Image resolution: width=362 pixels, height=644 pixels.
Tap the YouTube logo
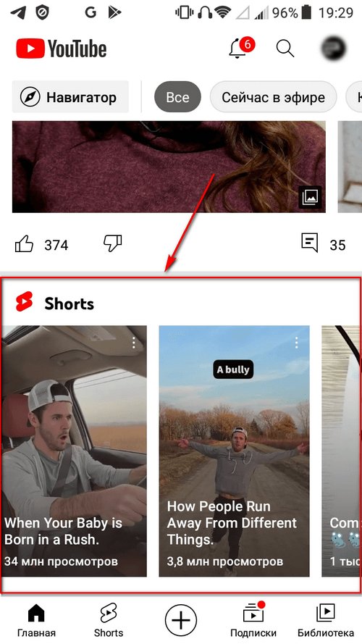[62, 49]
